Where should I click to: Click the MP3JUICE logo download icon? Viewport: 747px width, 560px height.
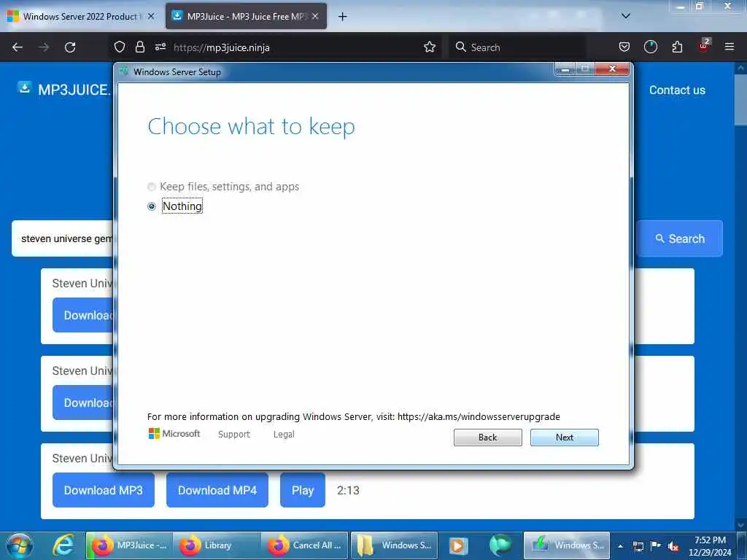click(x=24, y=88)
